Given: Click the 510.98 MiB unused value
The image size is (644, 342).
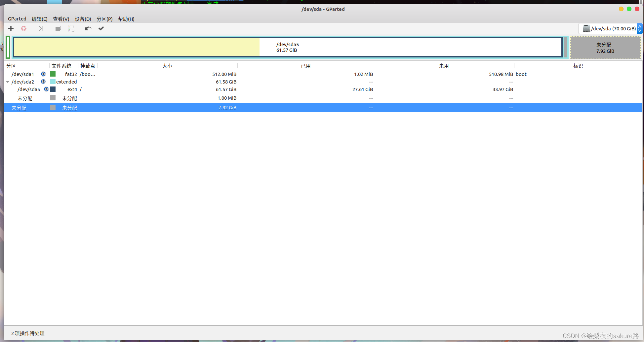Looking at the screenshot, I should pos(501,74).
